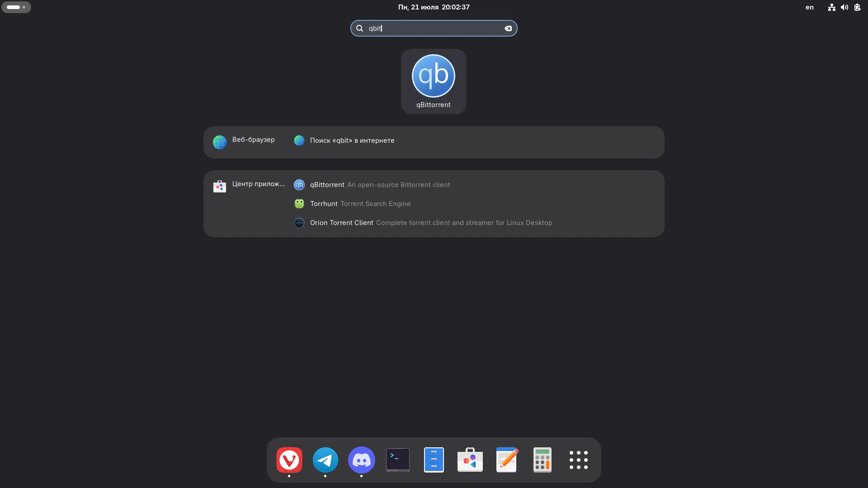Open qBittorrent entry in App Center results
This screenshot has width=868, height=488.
click(x=476, y=185)
